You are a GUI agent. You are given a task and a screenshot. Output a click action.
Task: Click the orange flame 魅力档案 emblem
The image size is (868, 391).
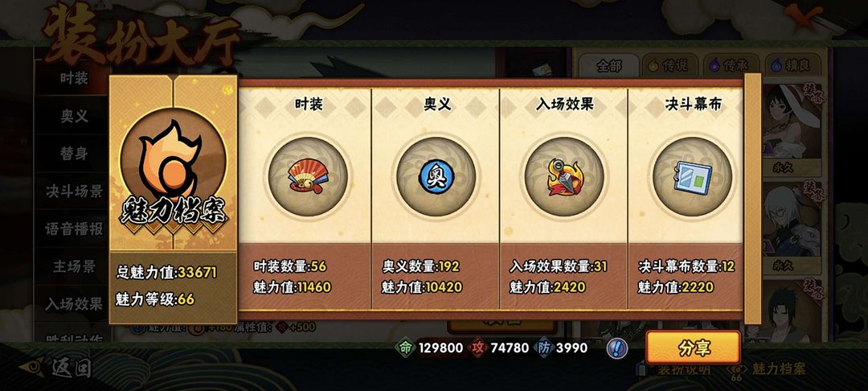174,161
